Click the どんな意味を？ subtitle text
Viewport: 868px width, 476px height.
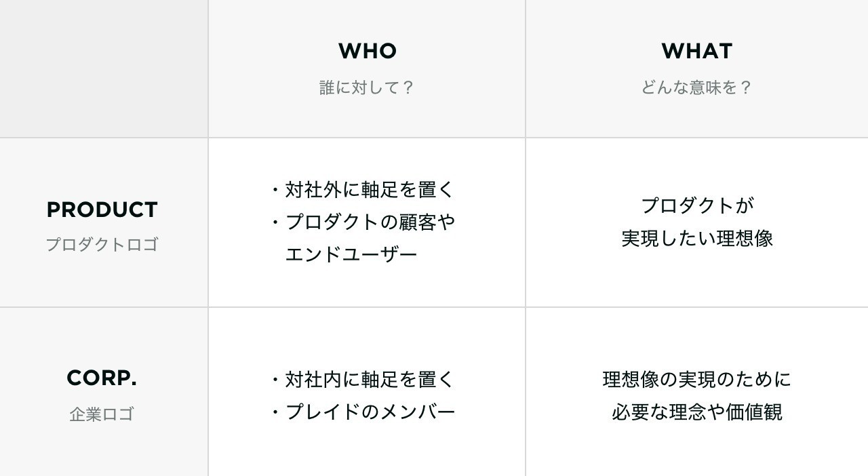[696, 87]
